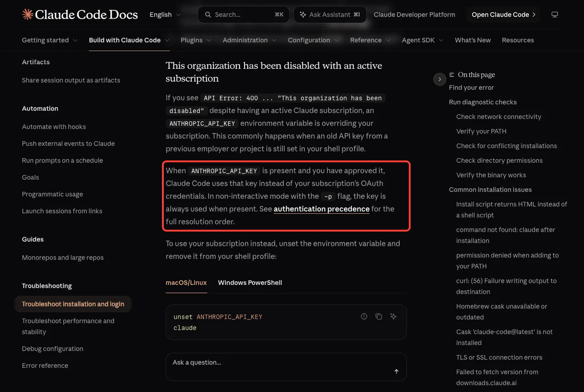Toggle theme with the monitor icon
This screenshot has width=584, height=392.
[x=555, y=15]
